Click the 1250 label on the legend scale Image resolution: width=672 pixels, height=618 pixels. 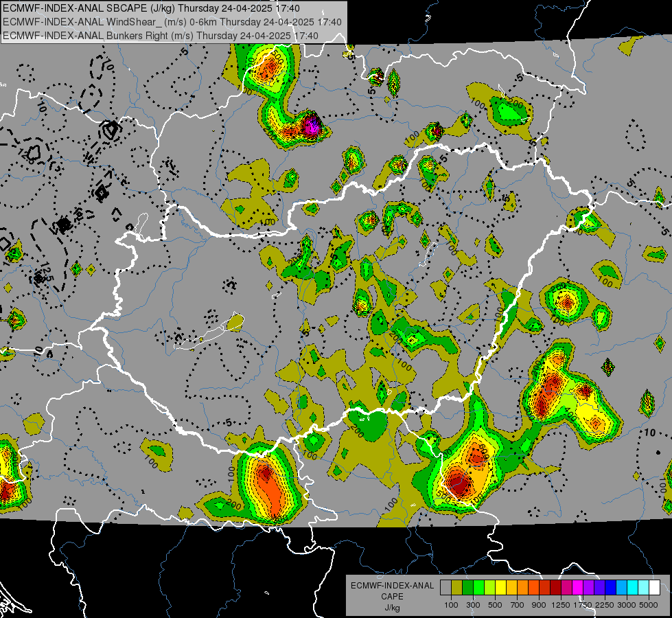point(561,605)
